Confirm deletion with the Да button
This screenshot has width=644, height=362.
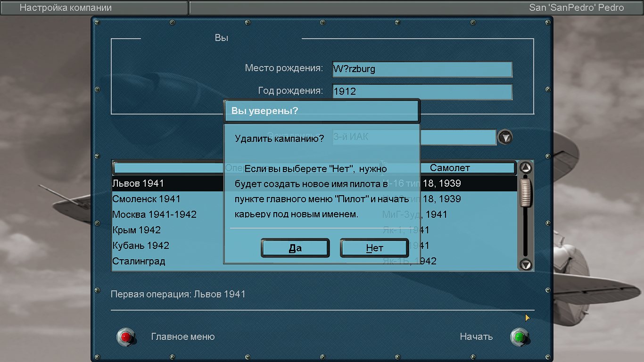coord(295,248)
